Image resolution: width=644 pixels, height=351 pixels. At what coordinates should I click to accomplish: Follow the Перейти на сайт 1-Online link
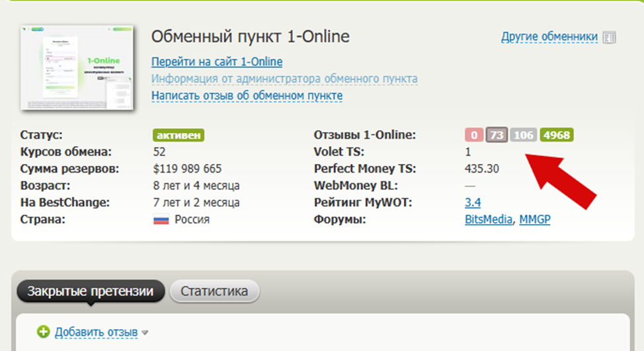217,61
